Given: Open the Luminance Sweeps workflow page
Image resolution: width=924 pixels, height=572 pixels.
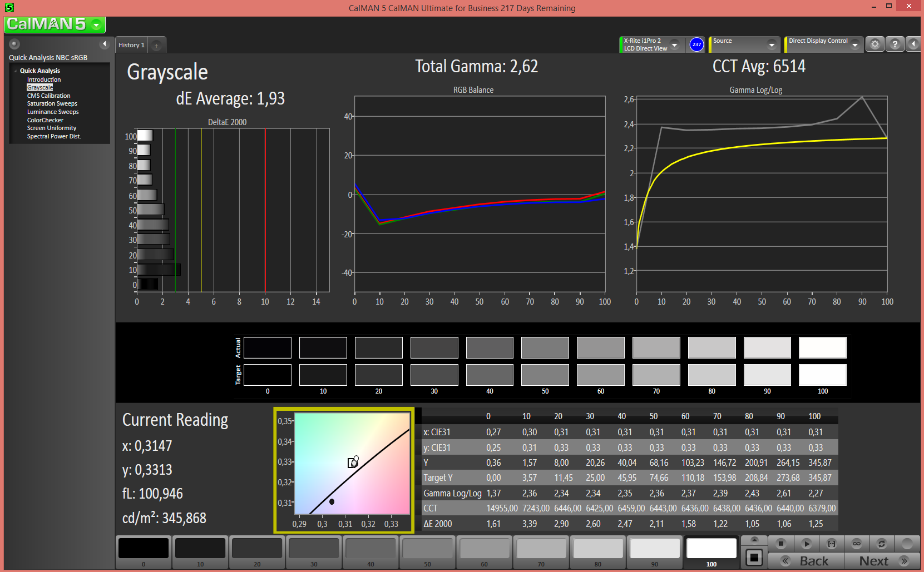Looking at the screenshot, I should coord(53,112).
